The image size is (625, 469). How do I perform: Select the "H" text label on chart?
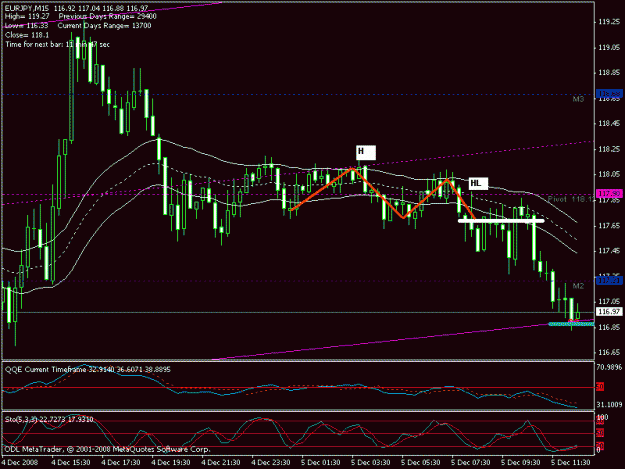(x=366, y=152)
